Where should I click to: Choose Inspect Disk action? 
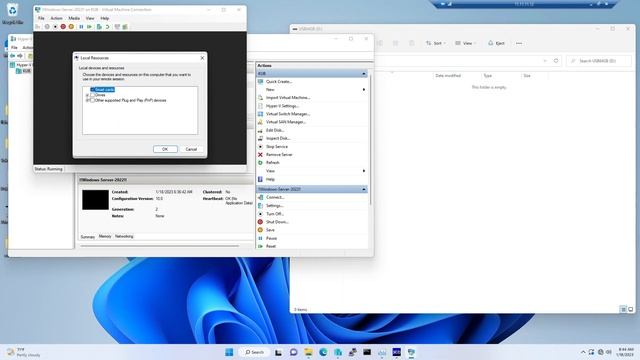(278, 138)
